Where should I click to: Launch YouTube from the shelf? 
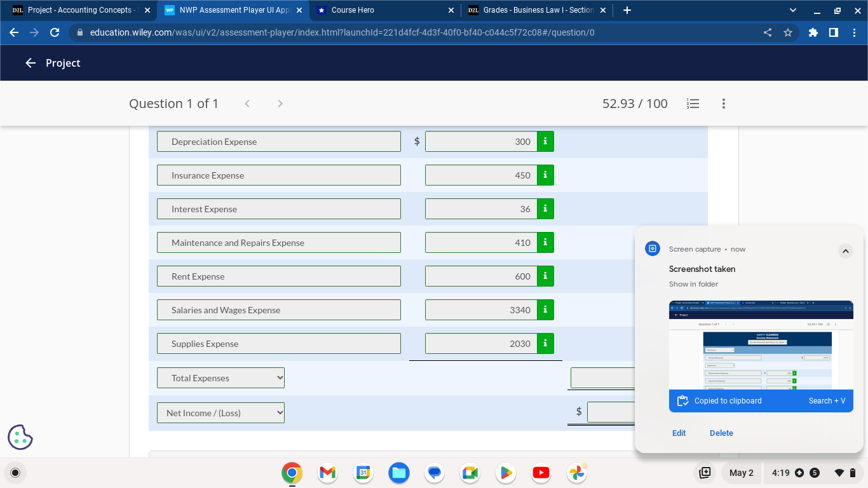[x=541, y=473]
